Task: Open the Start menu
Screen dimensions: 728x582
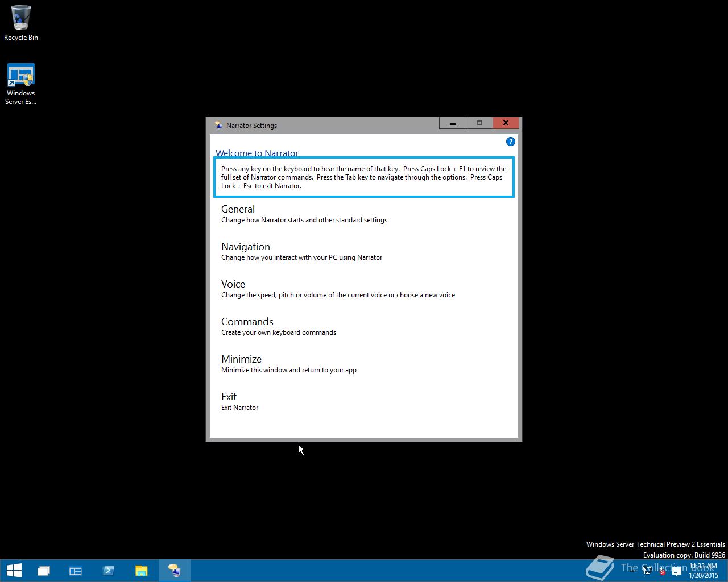Action: tap(14, 570)
